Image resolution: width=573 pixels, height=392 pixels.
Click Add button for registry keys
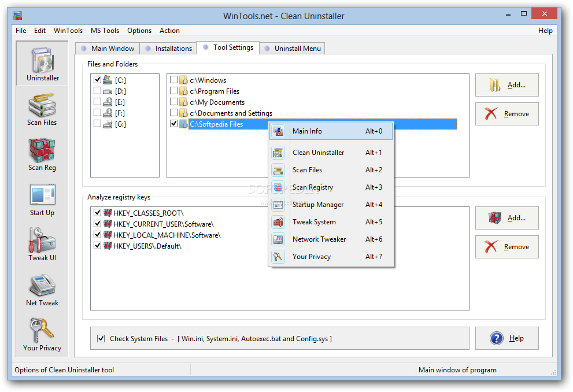(507, 218)
